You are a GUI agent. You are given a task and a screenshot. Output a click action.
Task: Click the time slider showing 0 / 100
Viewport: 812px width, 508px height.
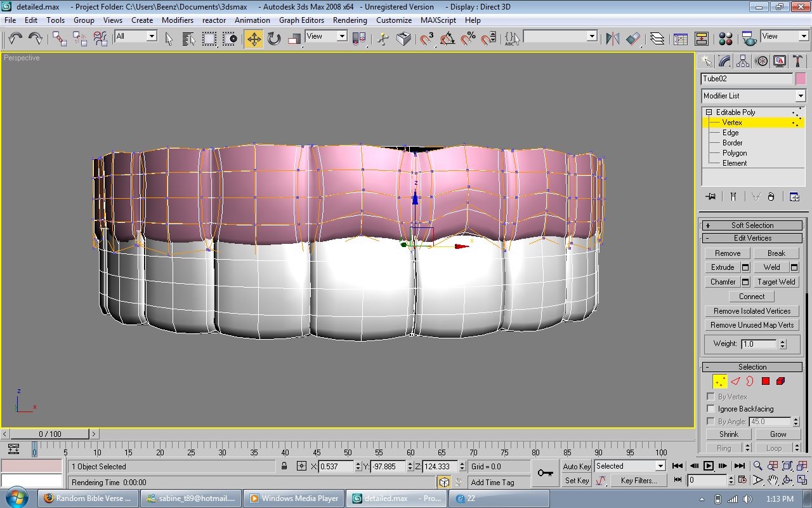(x=50, y=434)
